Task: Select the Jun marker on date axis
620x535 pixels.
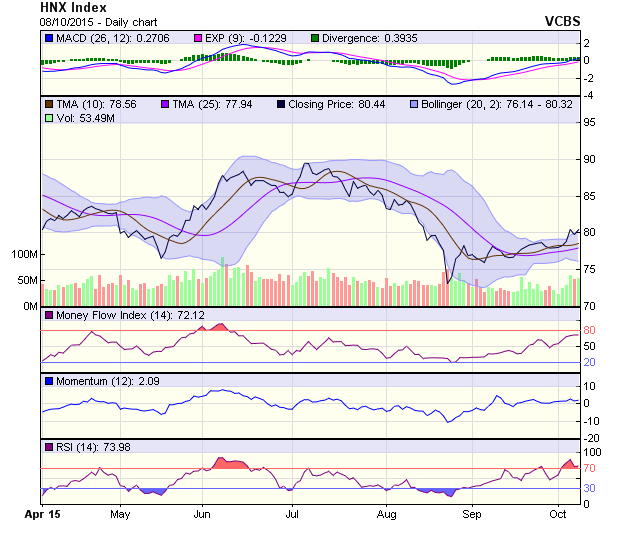Action: tap(201, 515)
